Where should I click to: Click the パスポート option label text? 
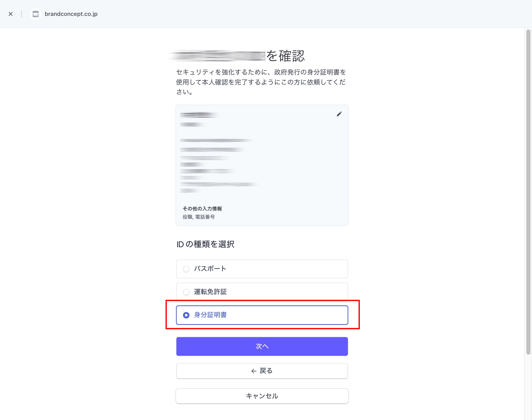coord(210,269)
